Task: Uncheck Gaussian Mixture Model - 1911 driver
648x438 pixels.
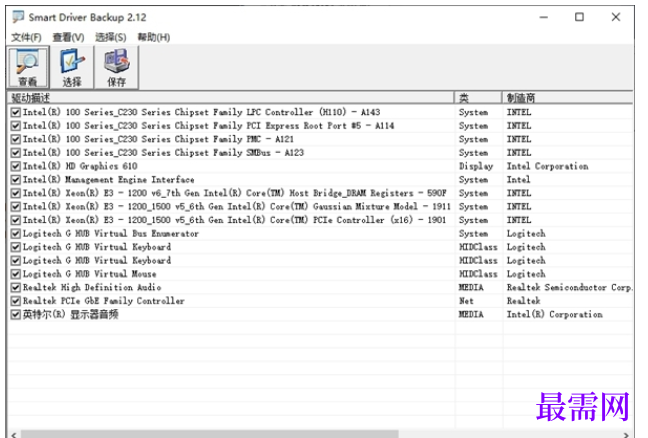Action: coord(16,207)
